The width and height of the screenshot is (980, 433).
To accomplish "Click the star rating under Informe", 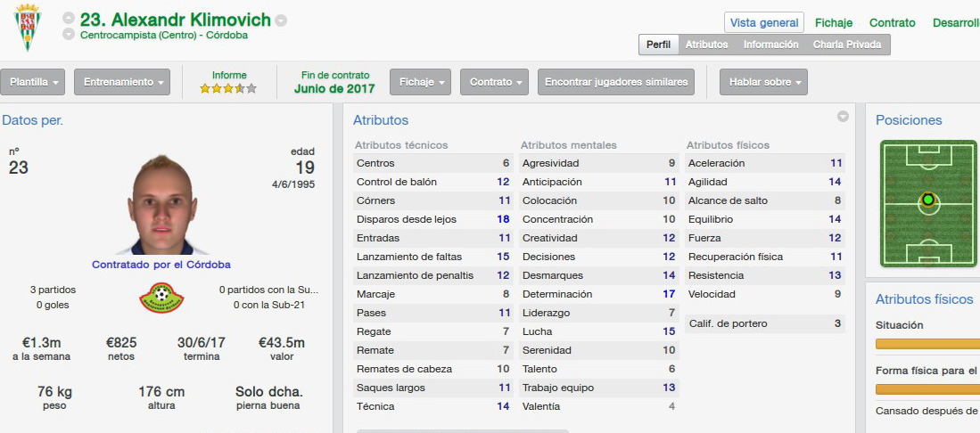I will pos(228,89).
